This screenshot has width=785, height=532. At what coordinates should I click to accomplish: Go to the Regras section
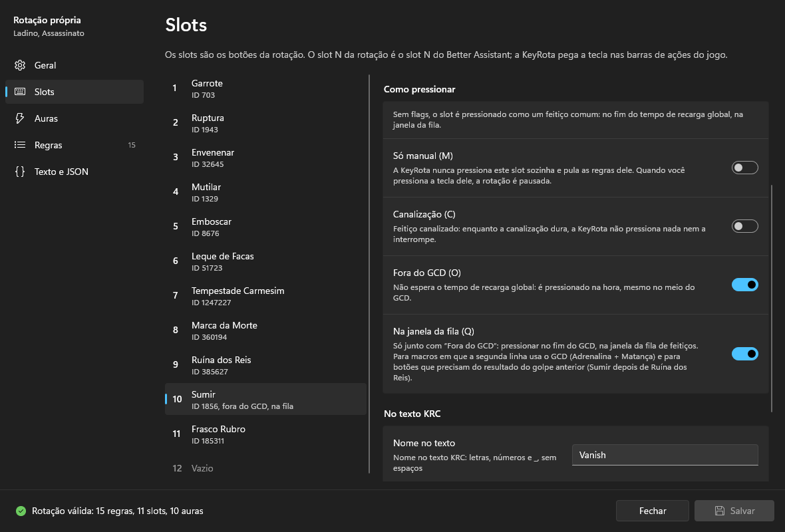(74, 144)
